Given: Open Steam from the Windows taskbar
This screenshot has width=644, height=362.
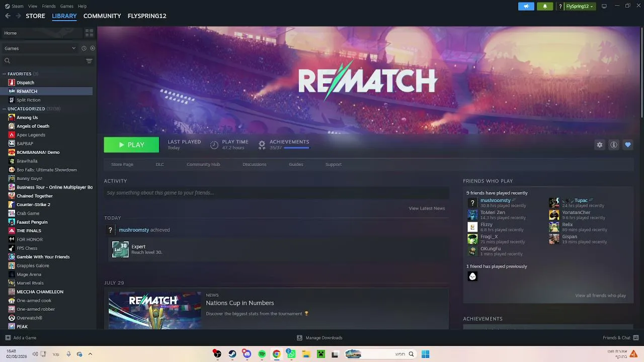Looking at the screenshot, I should coord(232,354).
